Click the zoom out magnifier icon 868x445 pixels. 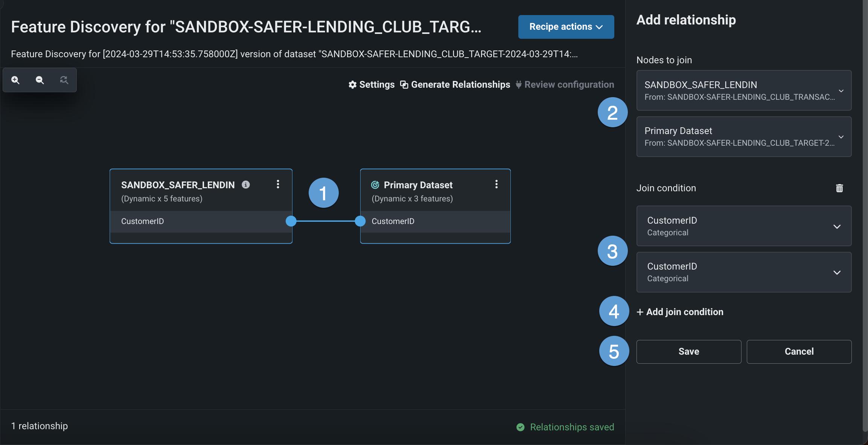click(x=40, y=80)
